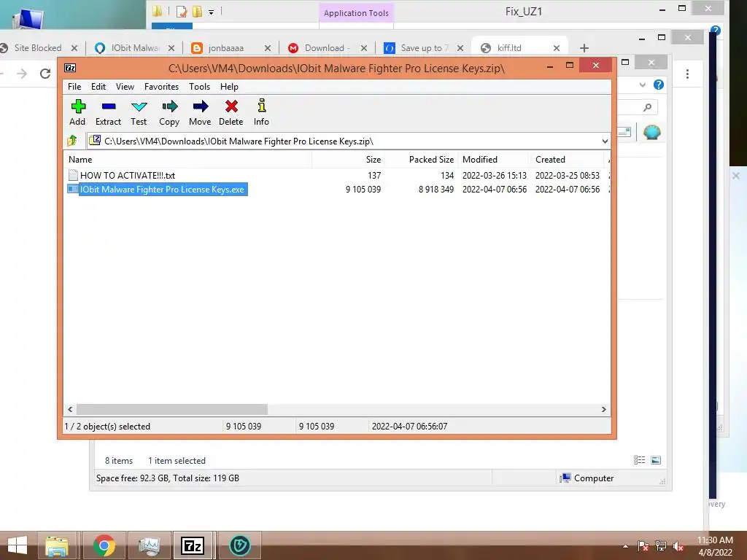Run the Test archive tool
This screenshot has height=560, width=747.
pos(139,112)
